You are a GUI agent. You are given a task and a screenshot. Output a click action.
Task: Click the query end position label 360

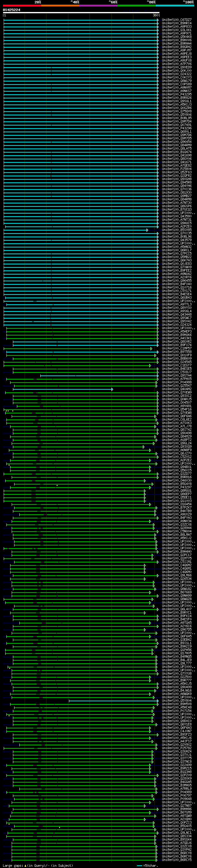point(155,15)
